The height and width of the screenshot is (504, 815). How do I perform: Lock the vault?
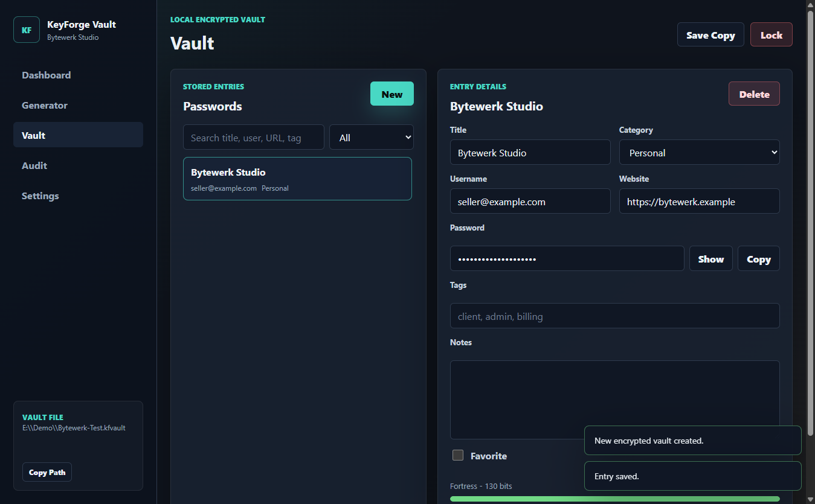[771, 35]
